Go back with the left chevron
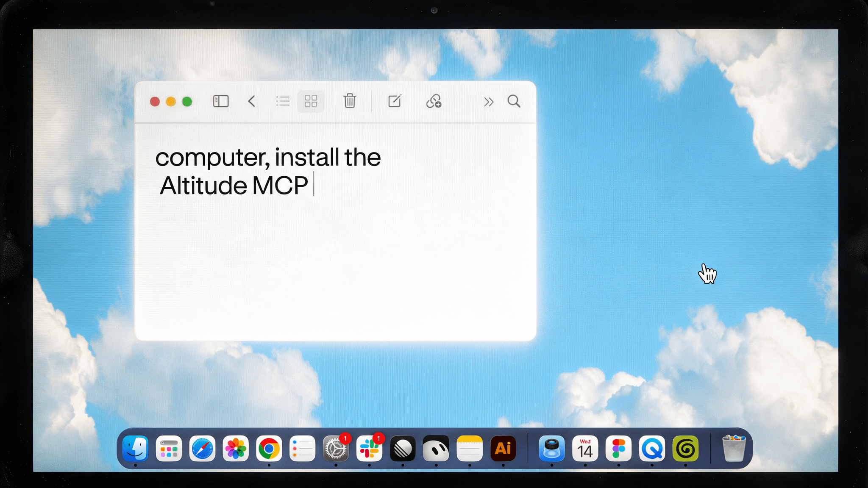The image size is (868, 488). pos(252,101)
